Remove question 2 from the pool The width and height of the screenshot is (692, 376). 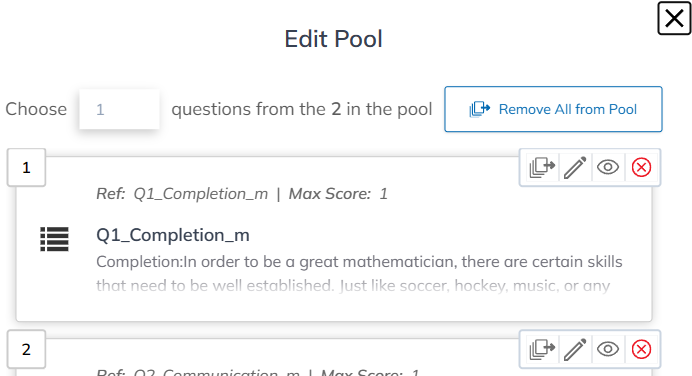(x=542, y=349)
